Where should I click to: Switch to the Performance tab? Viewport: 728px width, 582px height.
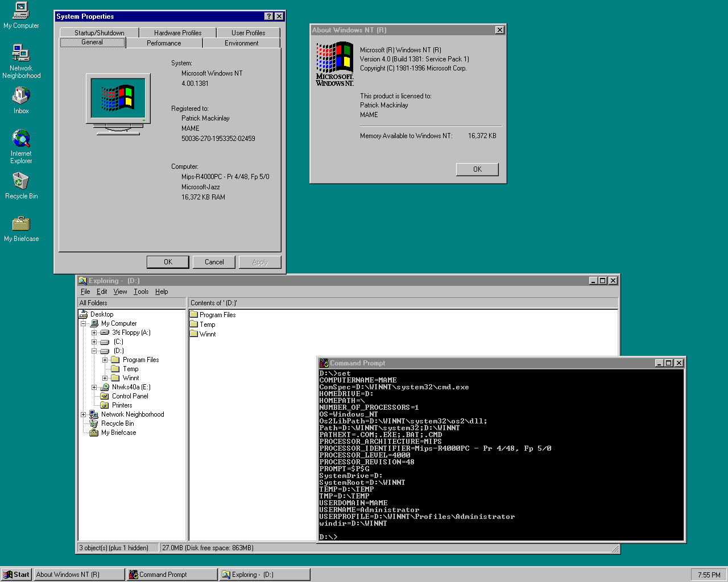click(x=164, y=43)
